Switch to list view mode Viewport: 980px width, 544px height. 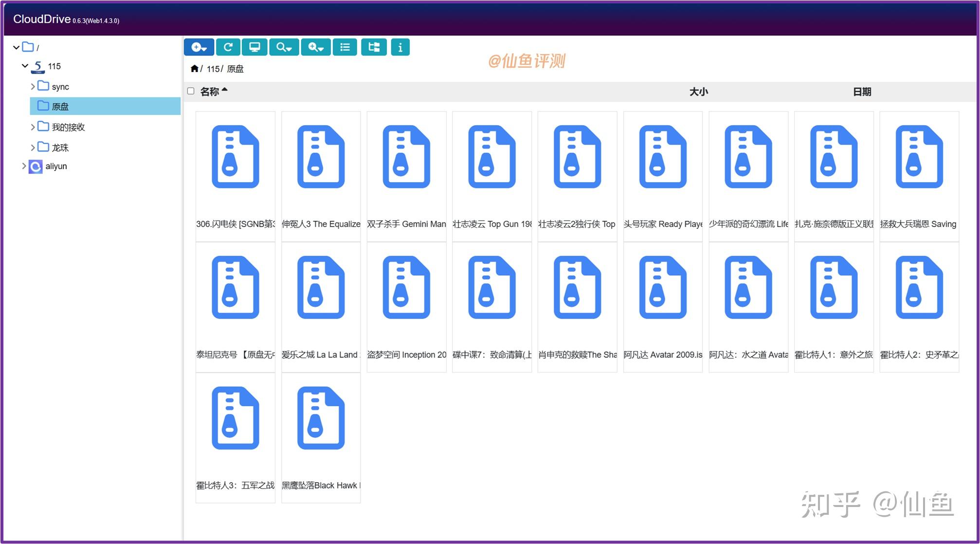[x=345, y=47]
